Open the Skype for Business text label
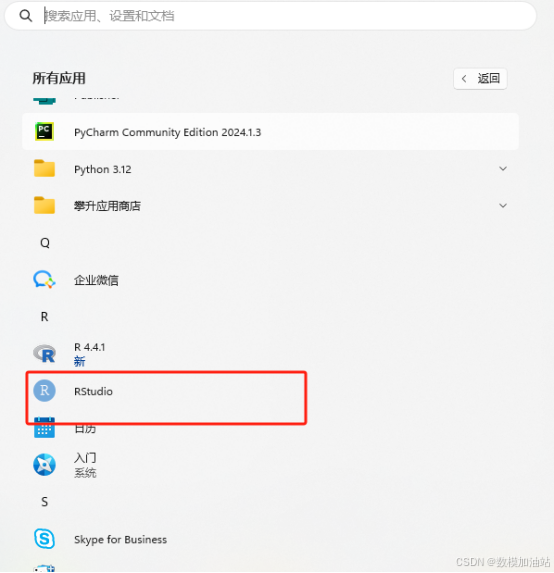554x573 pixels. [x=120, y=539]
